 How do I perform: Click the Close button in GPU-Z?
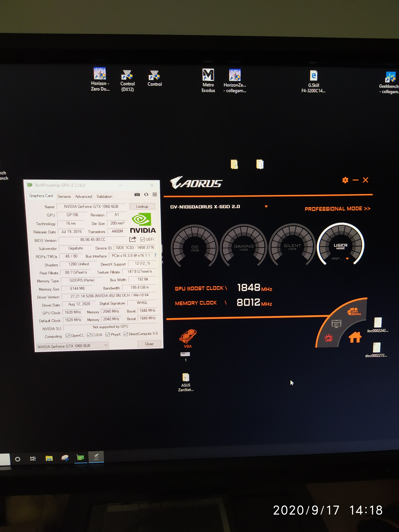tap(149, 344)
